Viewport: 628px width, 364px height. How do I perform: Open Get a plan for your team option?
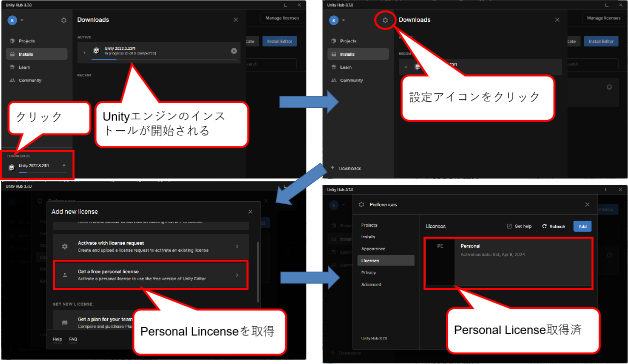click(105, 319)
